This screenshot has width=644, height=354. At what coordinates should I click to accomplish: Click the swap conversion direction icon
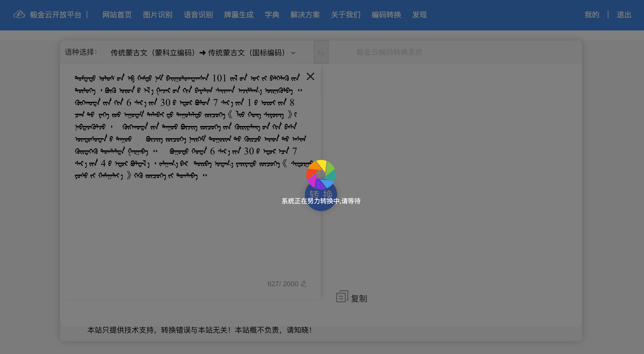pyautogui.click(x=321, y=52)
